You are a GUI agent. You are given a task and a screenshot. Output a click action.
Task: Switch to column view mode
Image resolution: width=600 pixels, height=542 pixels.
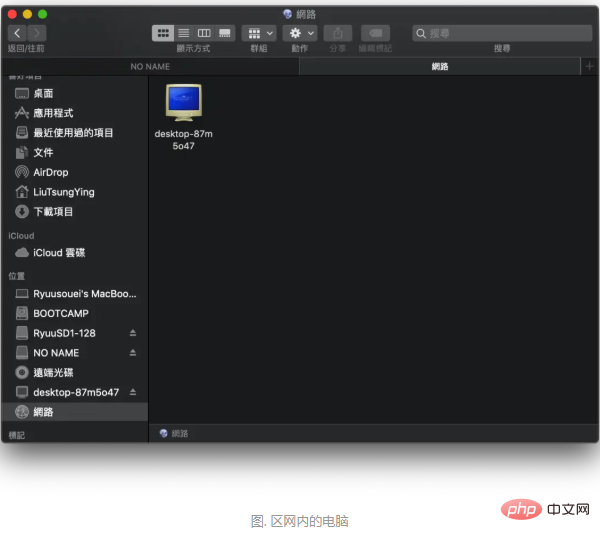[x=204, y=33]
